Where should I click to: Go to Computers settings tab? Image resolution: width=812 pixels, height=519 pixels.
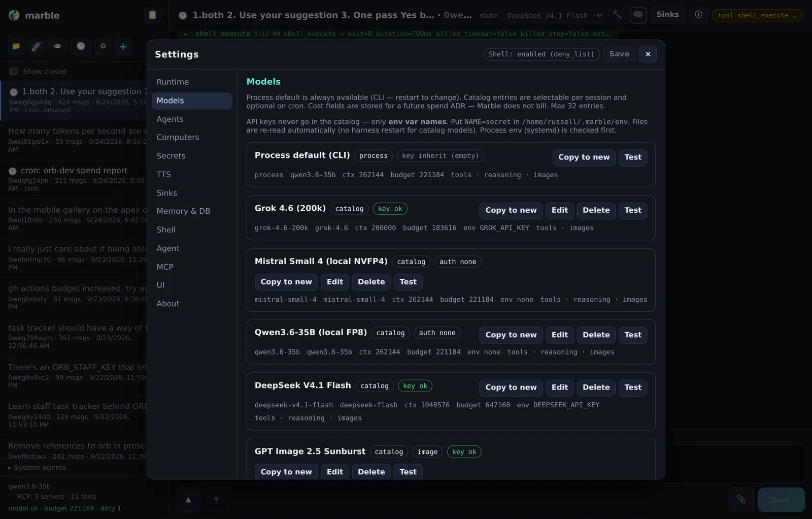191,138
